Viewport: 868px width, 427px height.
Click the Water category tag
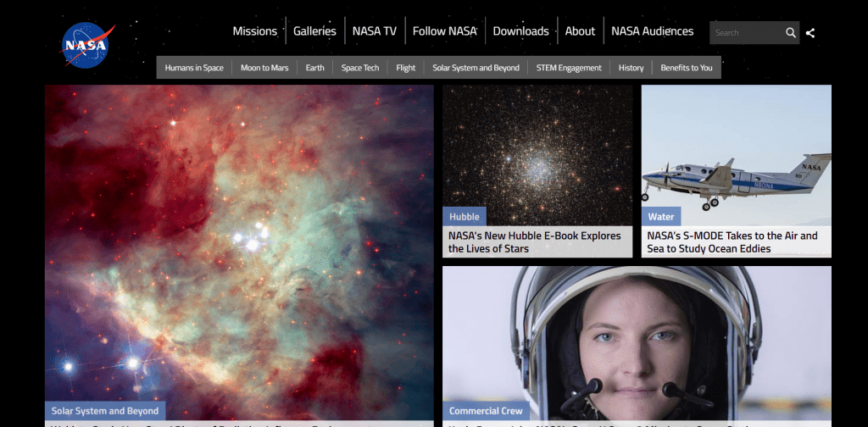pyautogui.click(x=661, y=216)
